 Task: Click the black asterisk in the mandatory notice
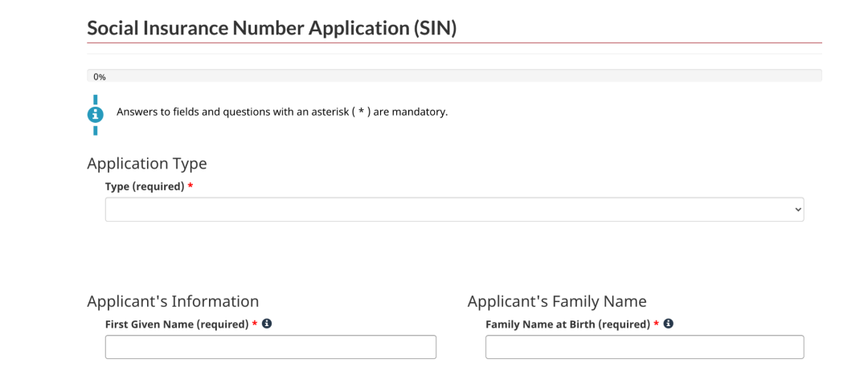(x=361, y=112)
